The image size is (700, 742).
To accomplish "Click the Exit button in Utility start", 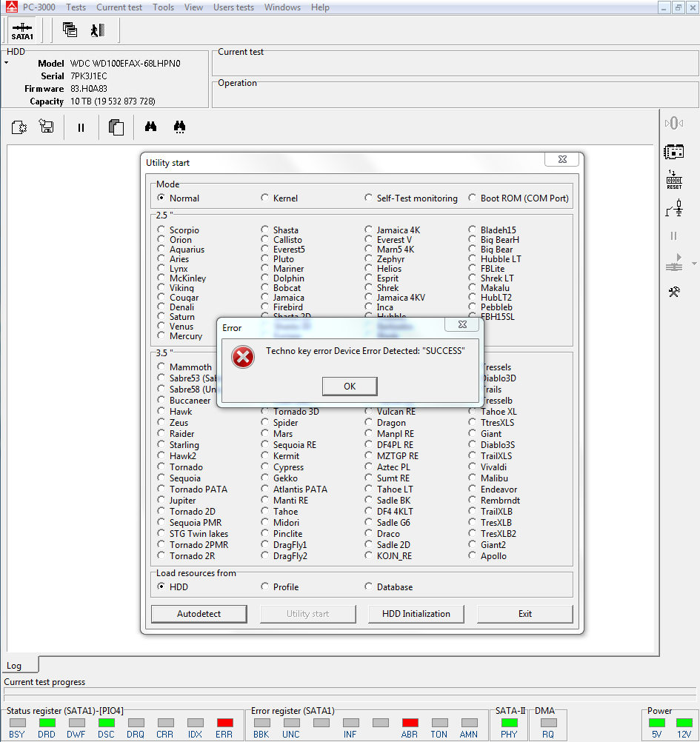I will click(x=525, y=614).
